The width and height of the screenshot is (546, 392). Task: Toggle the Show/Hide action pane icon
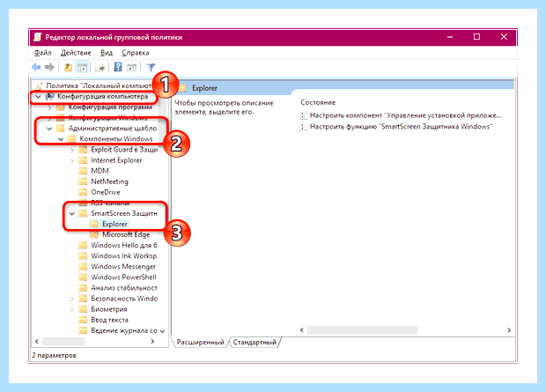pyautogui.click(x=131, y=67)
